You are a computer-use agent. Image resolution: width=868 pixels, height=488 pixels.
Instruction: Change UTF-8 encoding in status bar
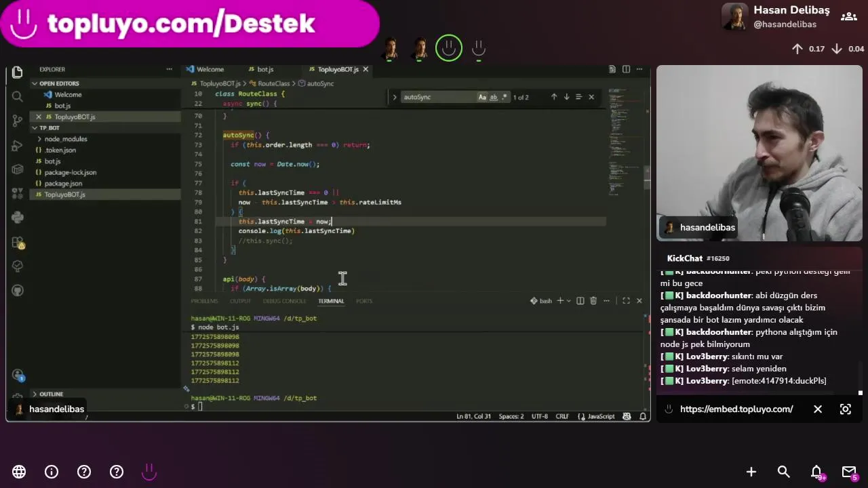coord(540,416)
